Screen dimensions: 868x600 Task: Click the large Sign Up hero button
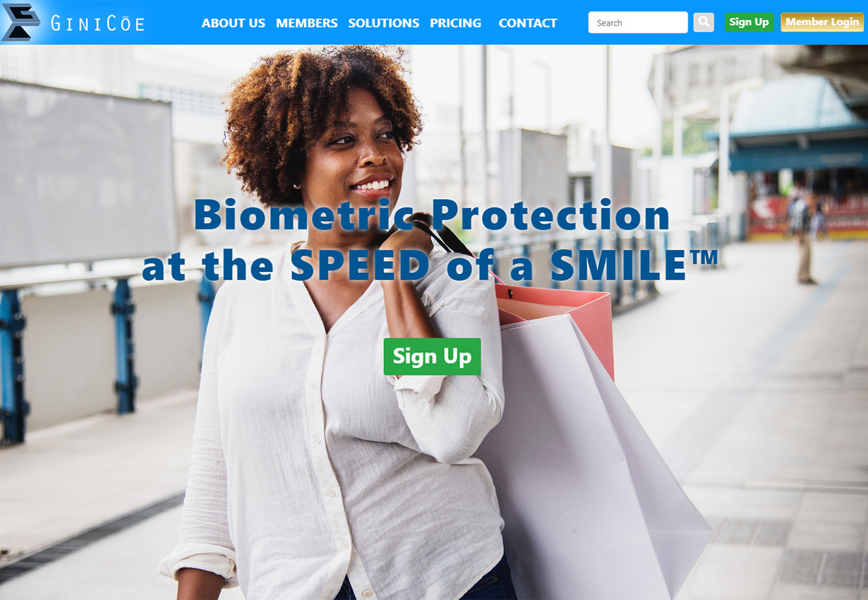[x=432, y=356]
